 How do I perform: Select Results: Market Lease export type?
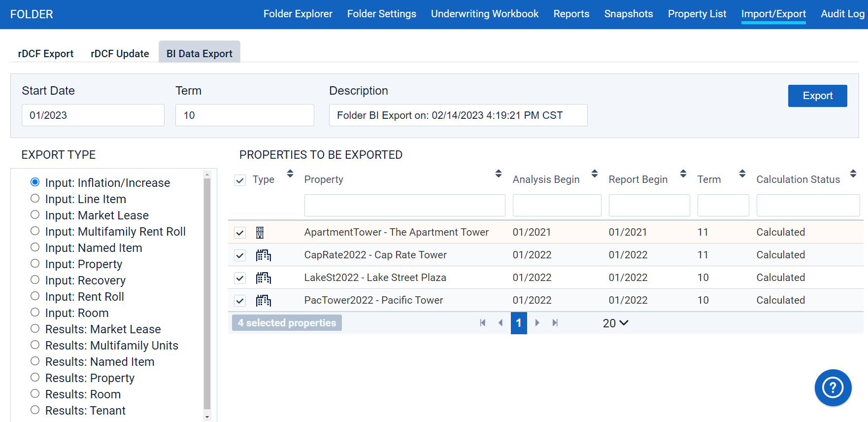[35, 328]
